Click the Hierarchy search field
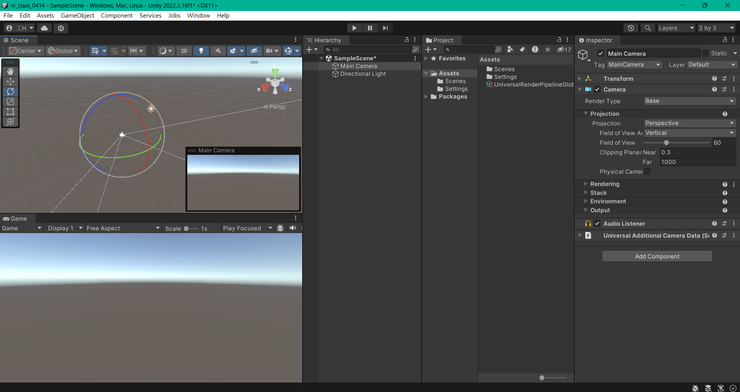Image resolution: width=740 pixels, height=392 pixels. point(368,50)
